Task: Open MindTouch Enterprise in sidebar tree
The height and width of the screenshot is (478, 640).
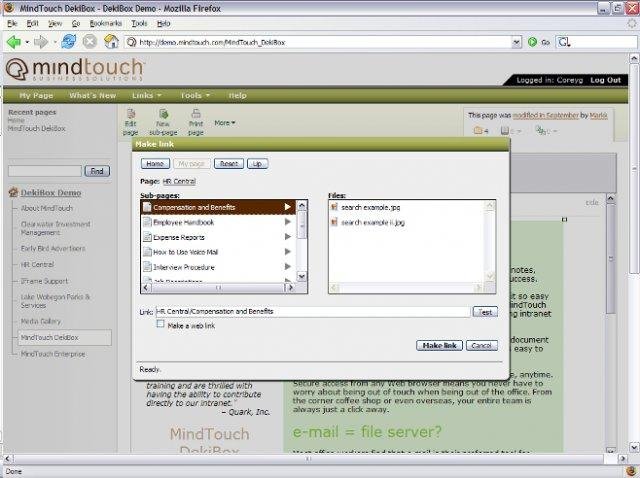Action: (53, 354)
